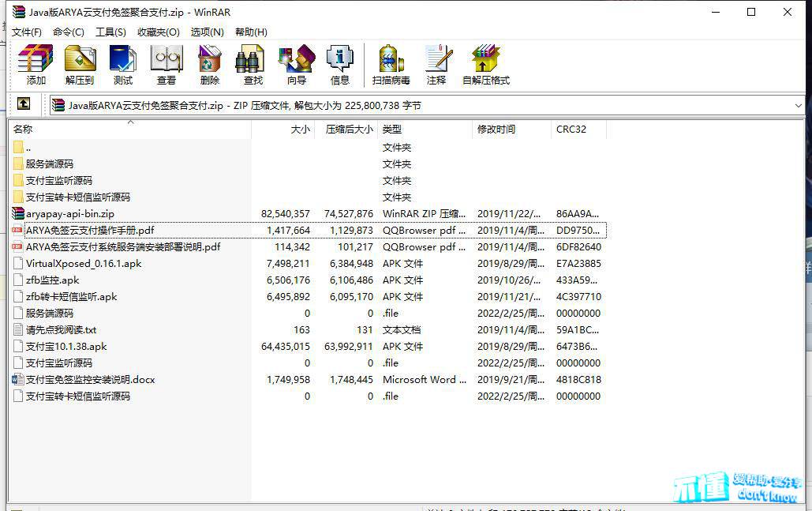Select 服务端源码 row of type .file

[x=309, y=313]
